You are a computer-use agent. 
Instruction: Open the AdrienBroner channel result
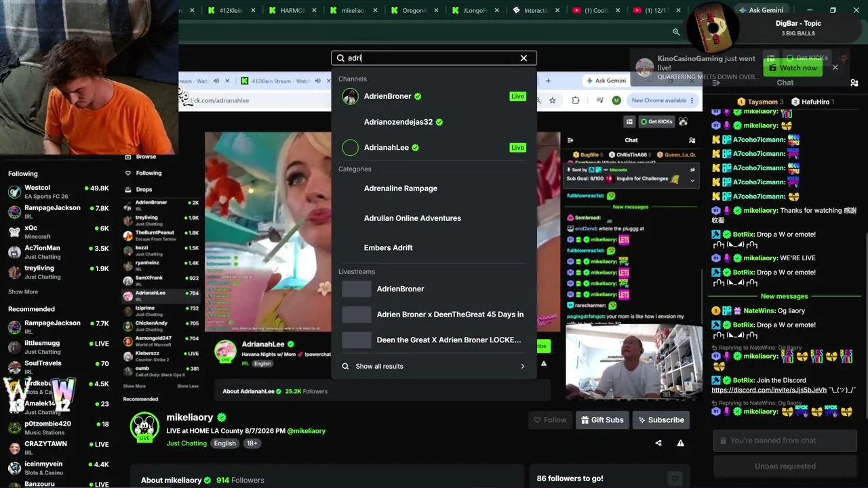coord(434,96)
